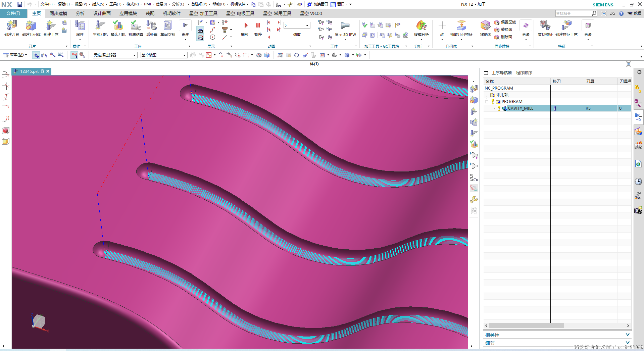Image resolution: width=644 pixels, height=351 pixels.
Task: Open the 整个装配 scope dropdown
Action: tap(164, 55)
